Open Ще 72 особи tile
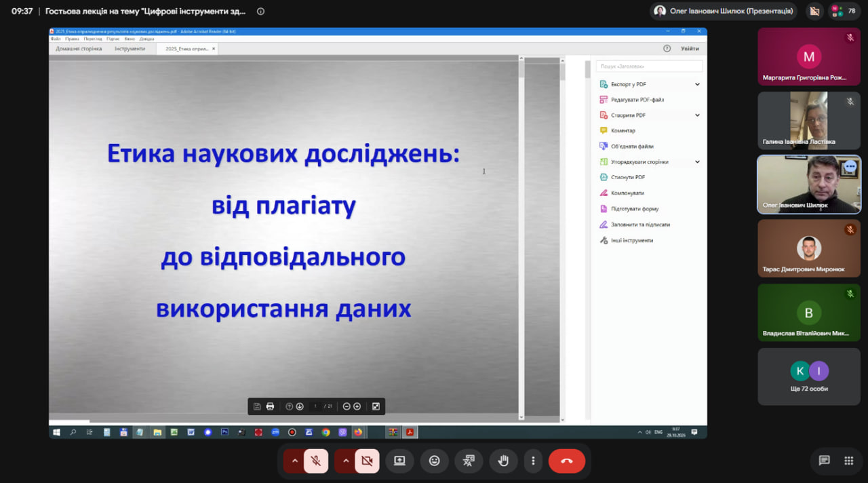 coord(809,376)
